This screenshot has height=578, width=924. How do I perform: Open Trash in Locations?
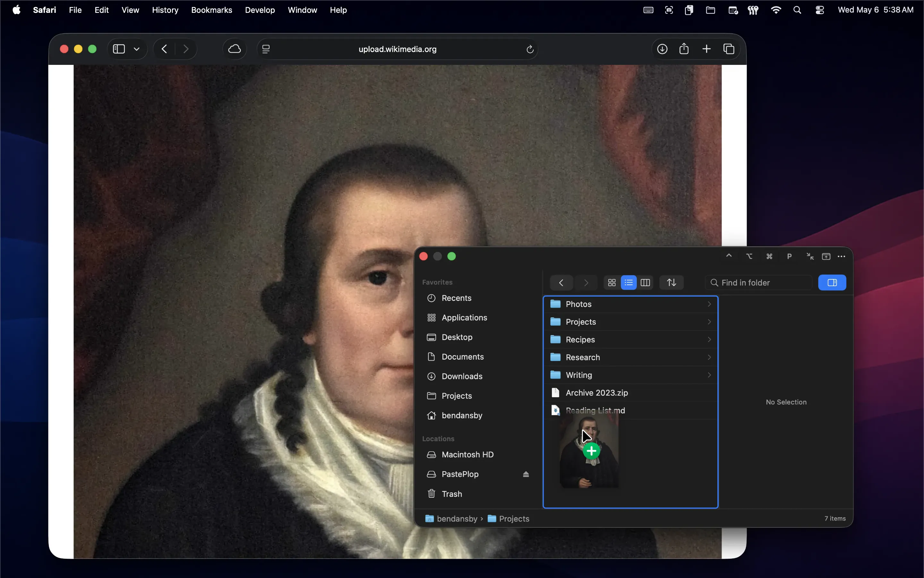(444, 494)
